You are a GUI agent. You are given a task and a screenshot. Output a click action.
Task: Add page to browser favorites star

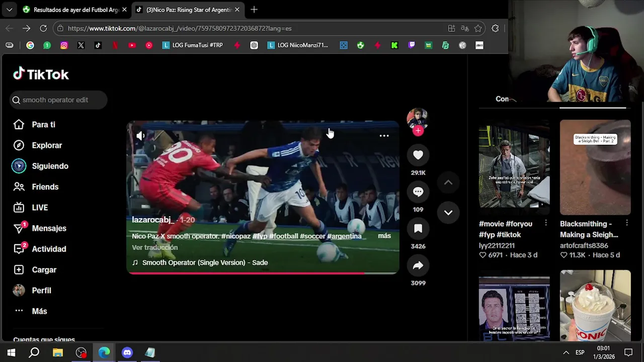pyautogui.click(x=478, y=29)
